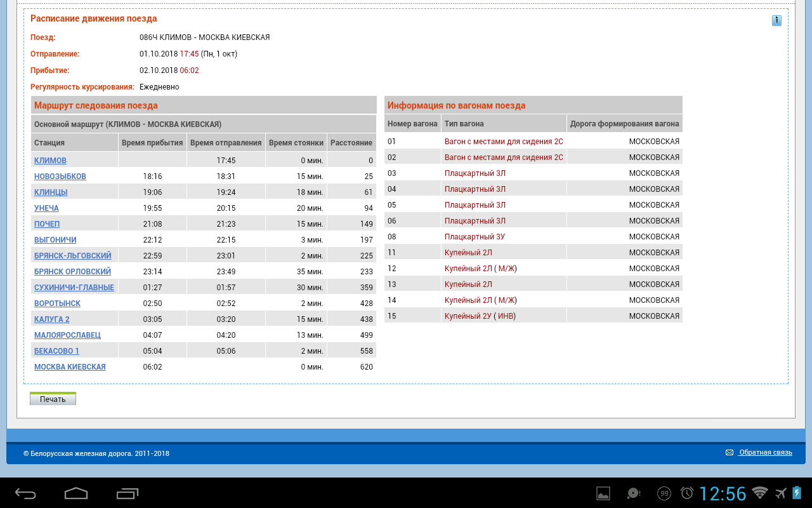This screenshot has width=812, height=508.
Task: Tap the airplane mode status icon
Action: [x=781, y=493]
